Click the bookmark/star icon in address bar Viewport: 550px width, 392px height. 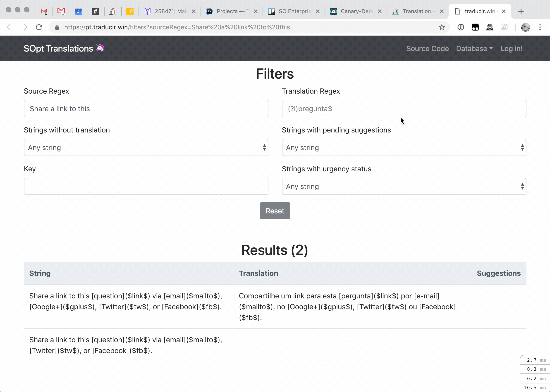click(442, 27)
